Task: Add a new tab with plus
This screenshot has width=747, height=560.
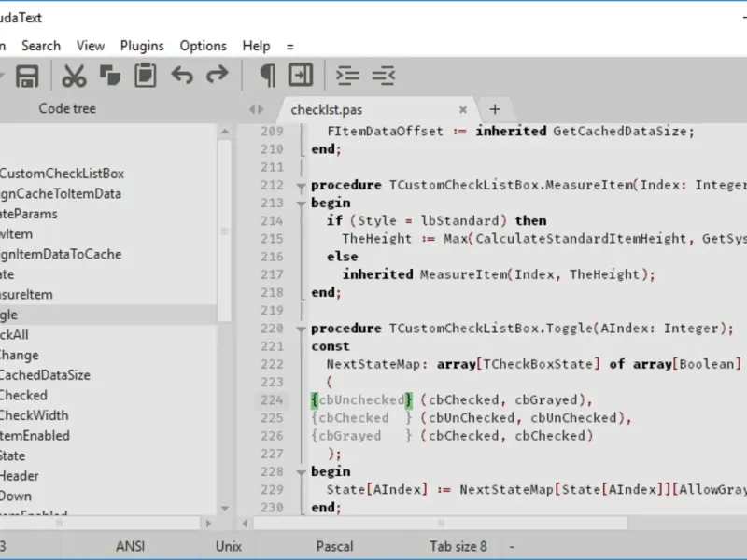Action: pyautogui.click(x=495, y=109)
